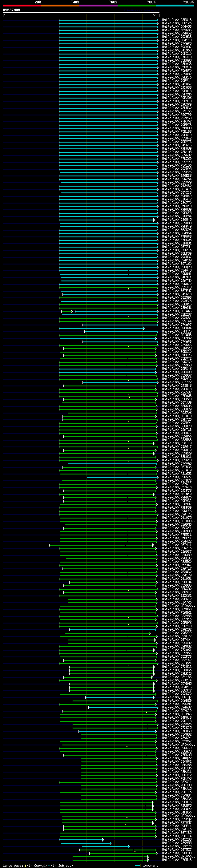This screenshot has width=197, height=868.
Task: Open hit UniRef100_P25818
Action: click(x=177, y=20)
